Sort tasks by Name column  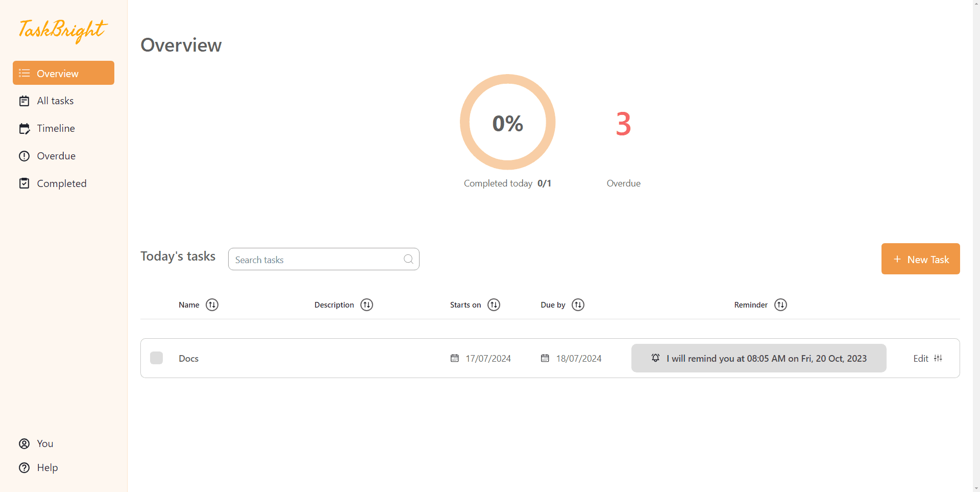212,305
